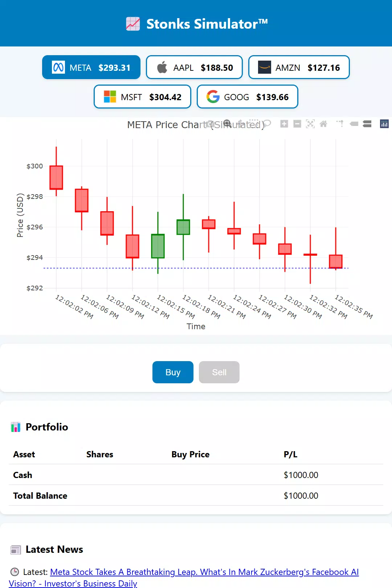Open the GOOG stock chart
The height and width of the screenshot is (588, 392).
[248, 97]
